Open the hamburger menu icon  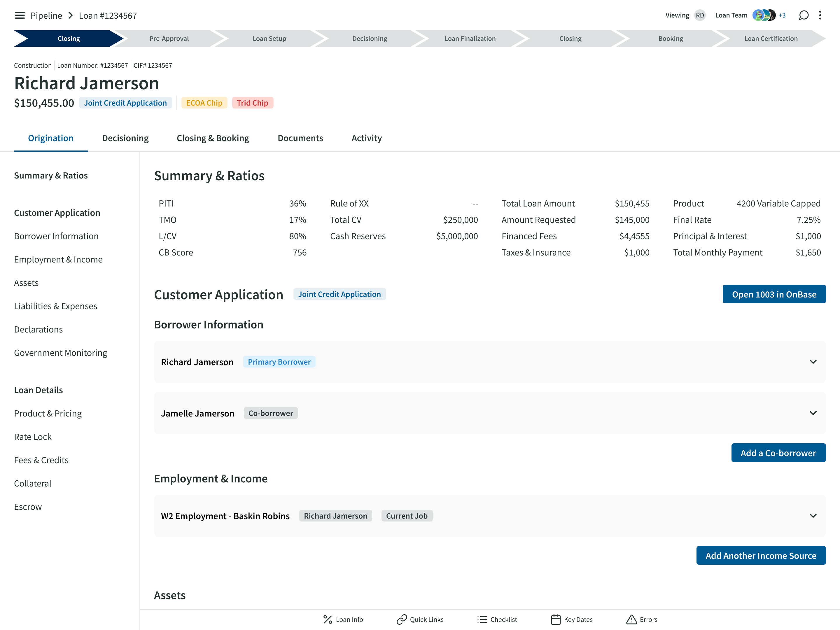(19, 15)
